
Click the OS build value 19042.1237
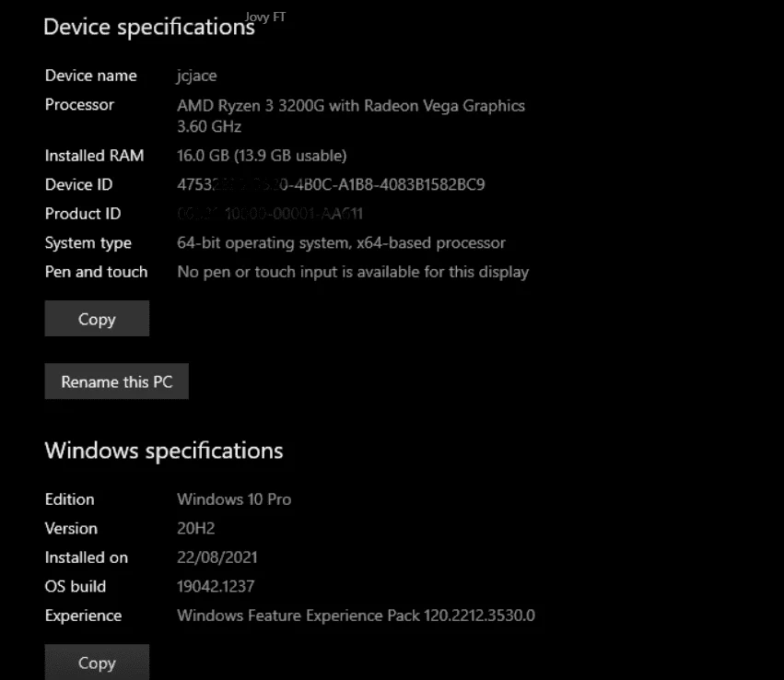216,587
